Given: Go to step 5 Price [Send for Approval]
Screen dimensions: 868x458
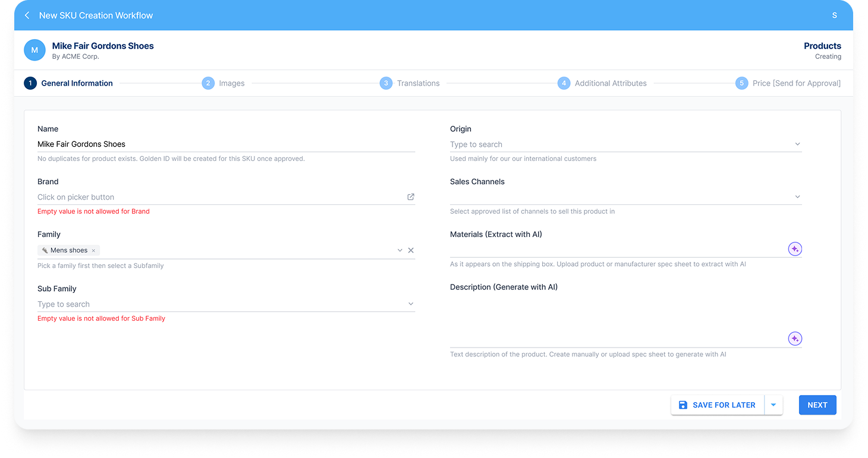Looking at the screenshot, I should point(788,83).
